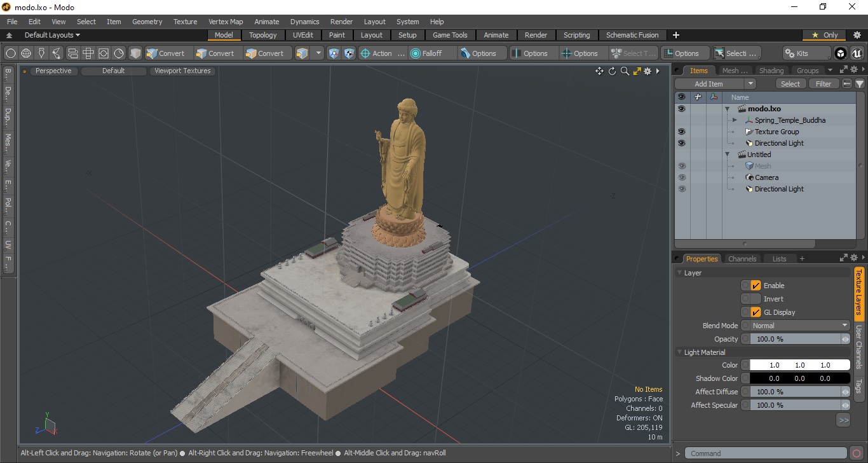Click the Filter button
The height and width of the screenshot is (463, 868).
pos(824,84)
